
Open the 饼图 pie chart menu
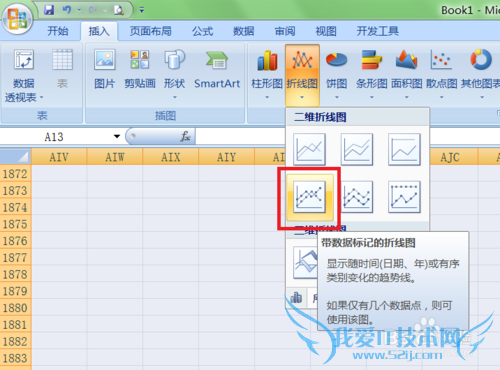click(x=337, y=73)
